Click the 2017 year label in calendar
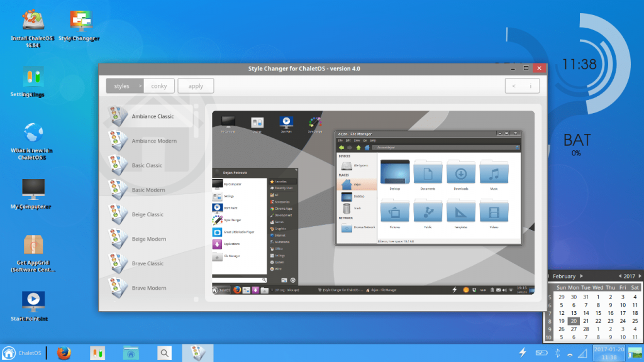The height and width of the screenshot is (362, 644). [x=629, y=277]
